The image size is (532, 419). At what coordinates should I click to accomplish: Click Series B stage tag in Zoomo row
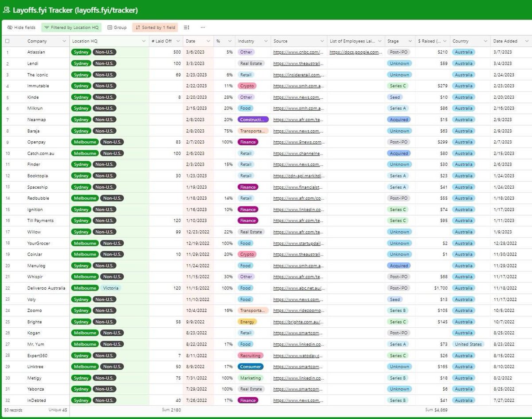click(398, 310)
